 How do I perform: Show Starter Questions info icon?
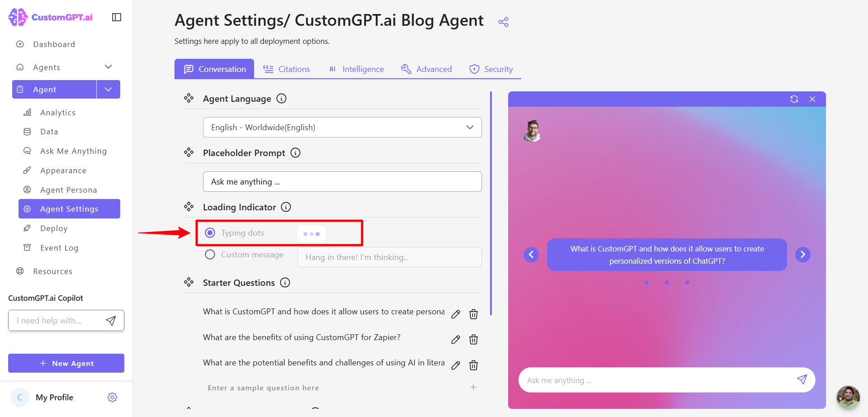(285, 283)
